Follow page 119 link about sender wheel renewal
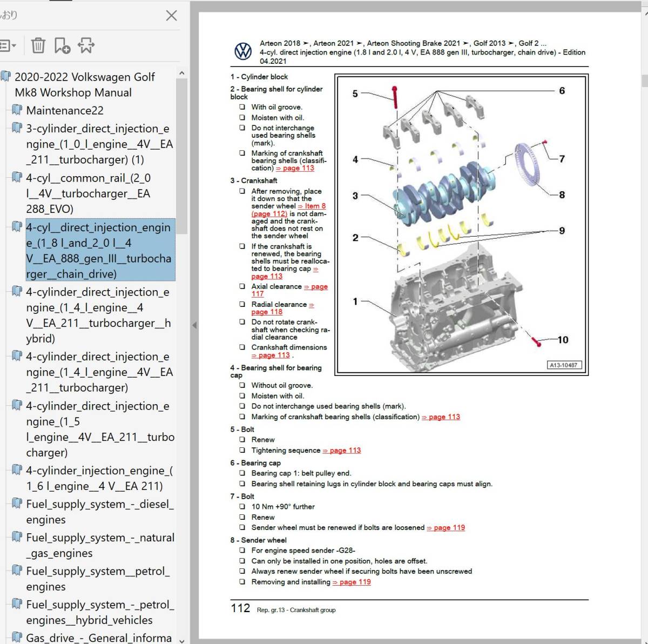 tap(446, 528)
